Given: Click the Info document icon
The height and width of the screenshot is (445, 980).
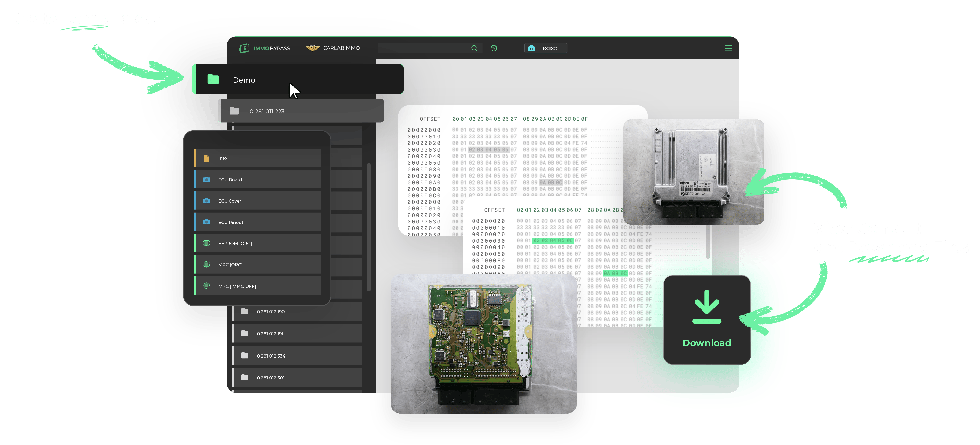Looking at the screenshot, I should tap(207, 158).
